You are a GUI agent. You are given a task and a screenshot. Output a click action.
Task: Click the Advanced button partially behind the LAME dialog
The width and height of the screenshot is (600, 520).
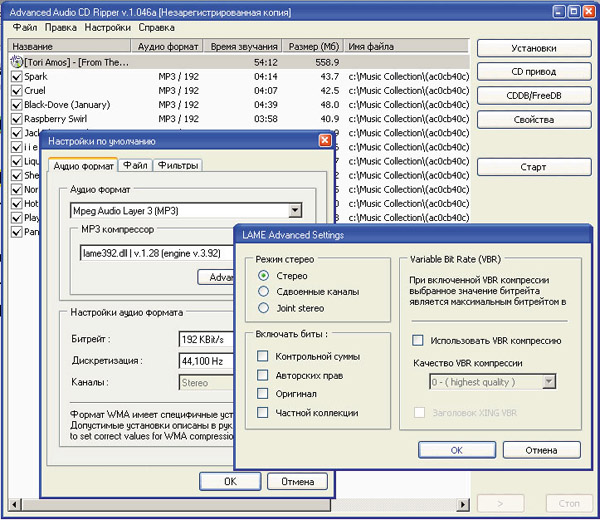[216, 277]
